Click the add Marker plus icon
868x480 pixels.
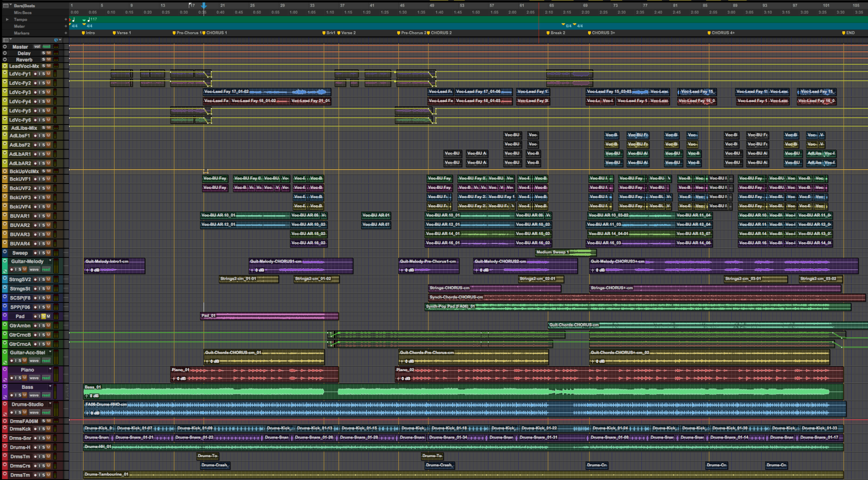[66, 33]
